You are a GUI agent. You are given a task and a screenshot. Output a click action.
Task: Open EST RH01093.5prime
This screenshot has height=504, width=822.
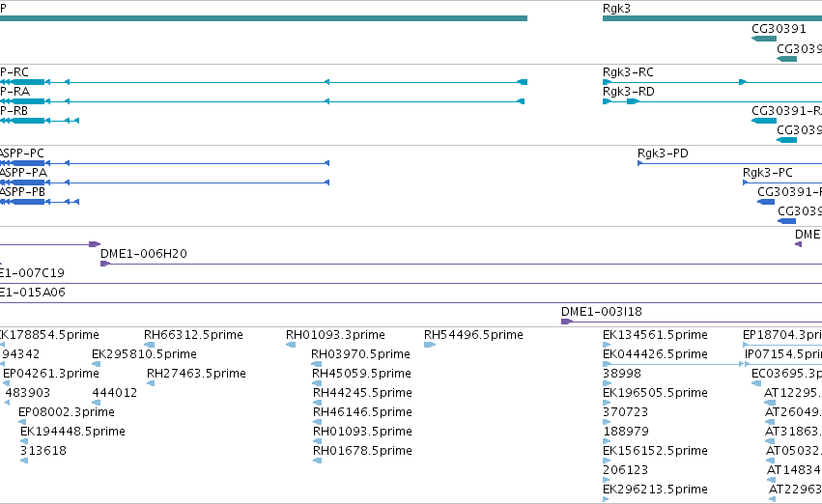click(x=363, y=432)
